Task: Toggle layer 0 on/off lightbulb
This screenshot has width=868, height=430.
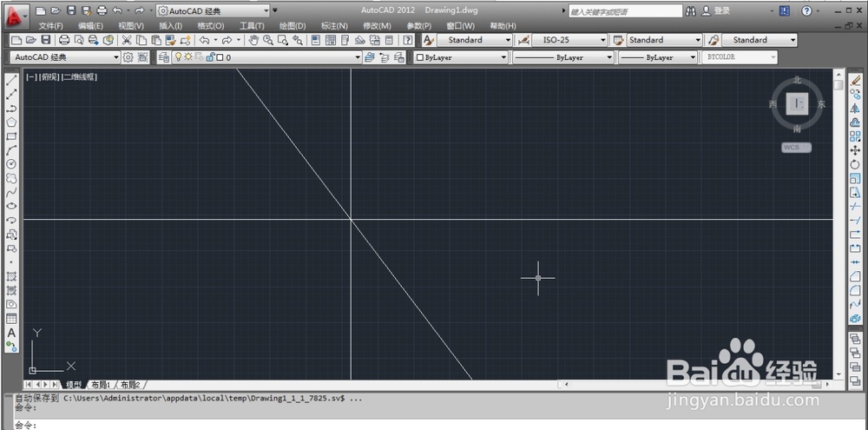Action: point(178,57)
